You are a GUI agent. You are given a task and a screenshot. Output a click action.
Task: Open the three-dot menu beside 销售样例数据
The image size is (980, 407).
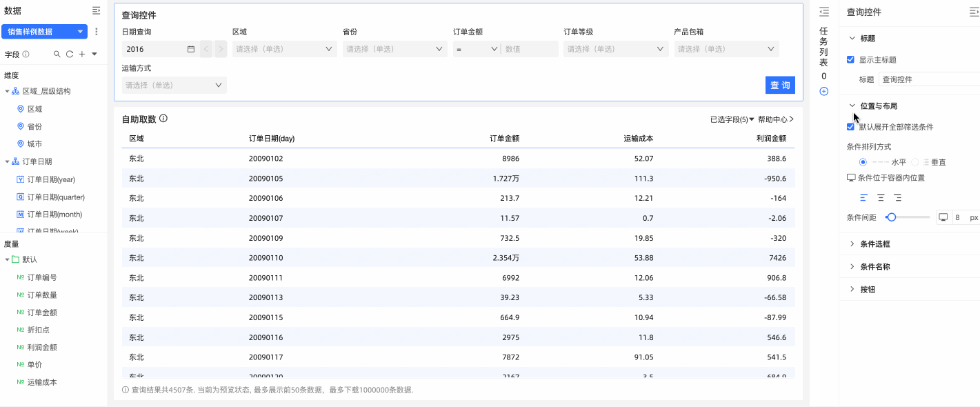coord(97,32)
